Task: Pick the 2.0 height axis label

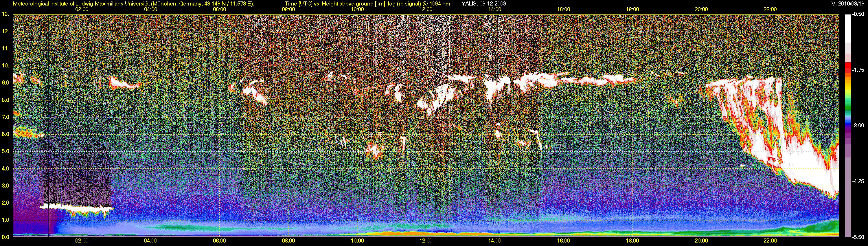Action: tap(5, 203)
